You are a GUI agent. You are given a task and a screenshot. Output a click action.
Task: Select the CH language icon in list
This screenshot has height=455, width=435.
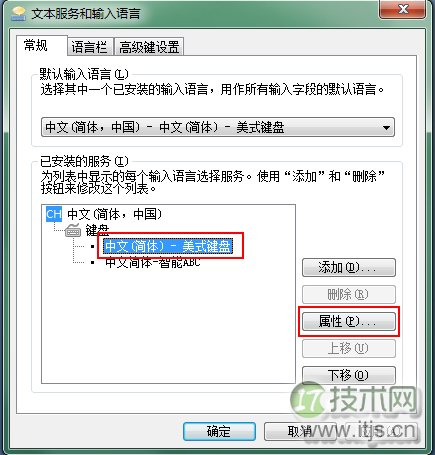[x=54, y=214]
